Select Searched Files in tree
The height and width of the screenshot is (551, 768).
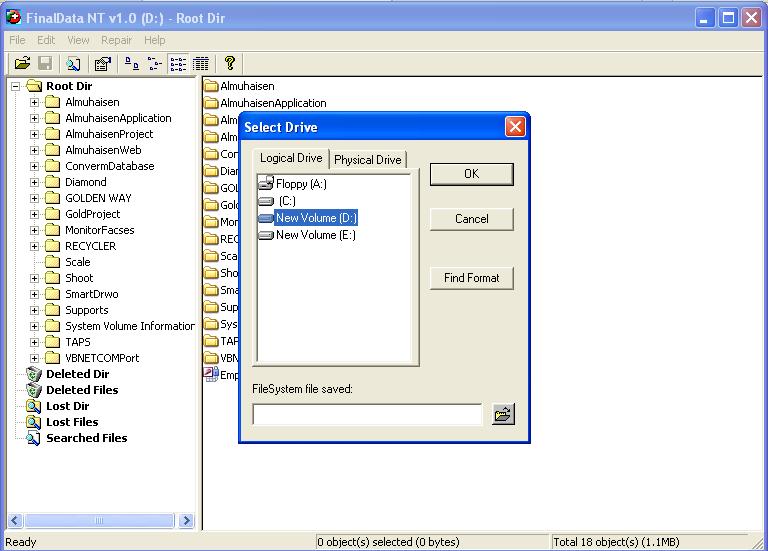point(86,438)
